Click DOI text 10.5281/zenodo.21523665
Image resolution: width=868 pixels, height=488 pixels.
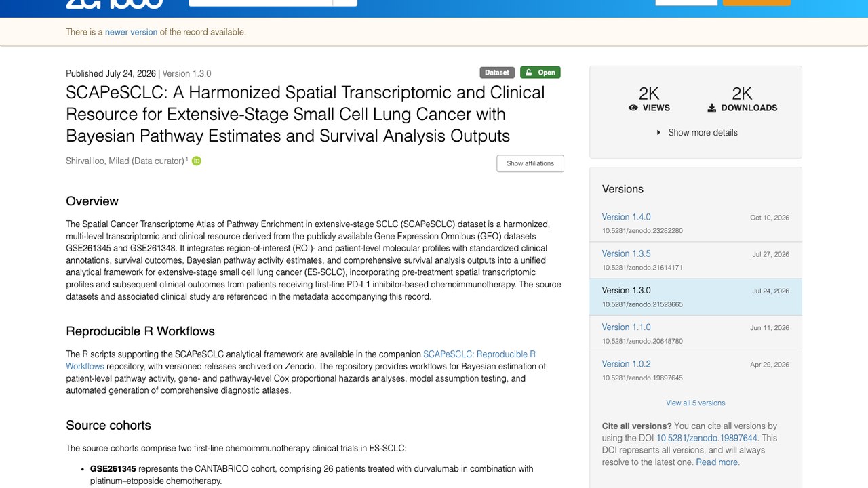coord(642,304)
